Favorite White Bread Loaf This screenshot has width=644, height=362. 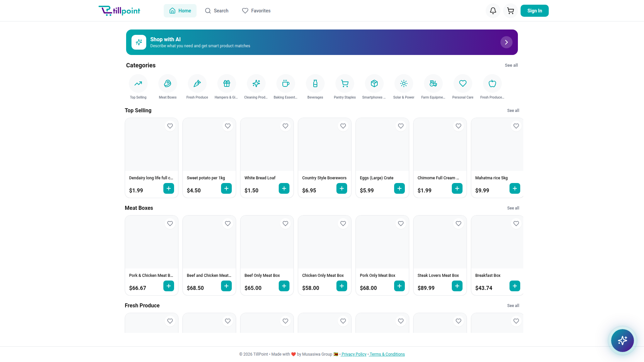point(285,126)
